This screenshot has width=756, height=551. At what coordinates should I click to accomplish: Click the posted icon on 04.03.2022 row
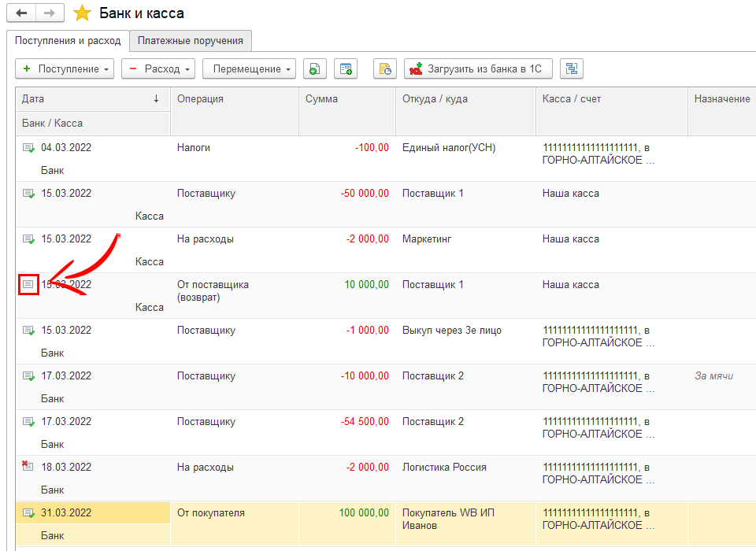[x=28, y=148]
